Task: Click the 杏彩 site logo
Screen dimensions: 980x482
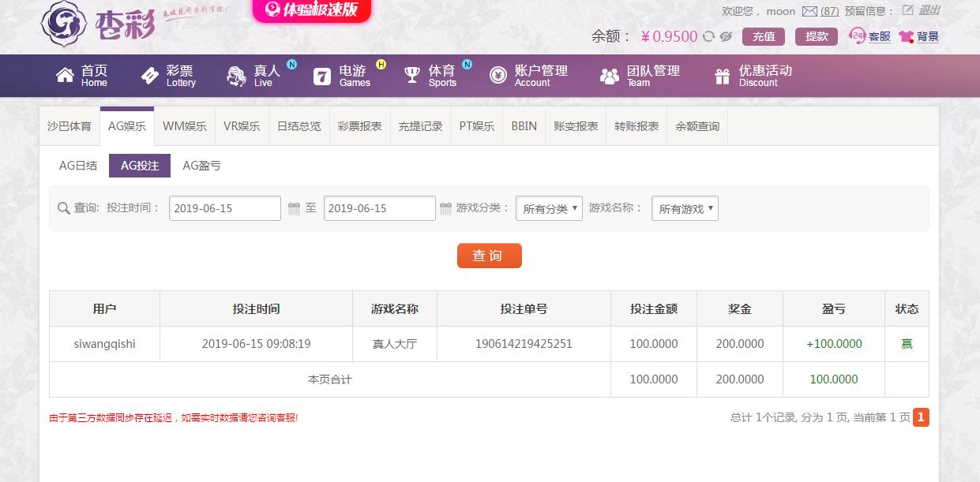Action: (x=98, y=24)
